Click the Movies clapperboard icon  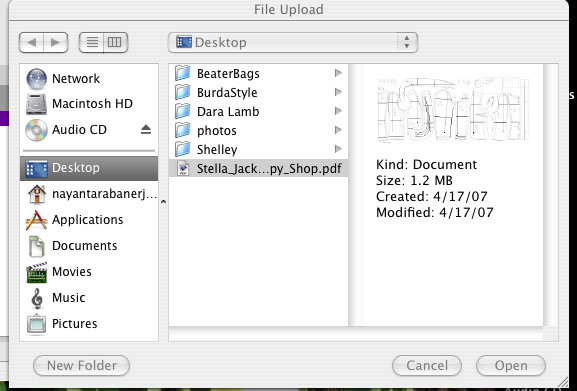pyautogui.click(x=36, y=272)
